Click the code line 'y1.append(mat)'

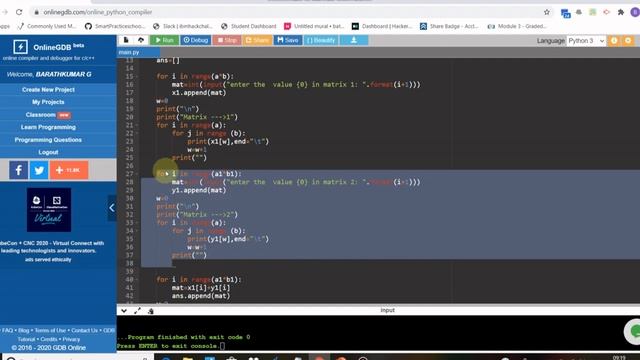[x=199, y=190]
